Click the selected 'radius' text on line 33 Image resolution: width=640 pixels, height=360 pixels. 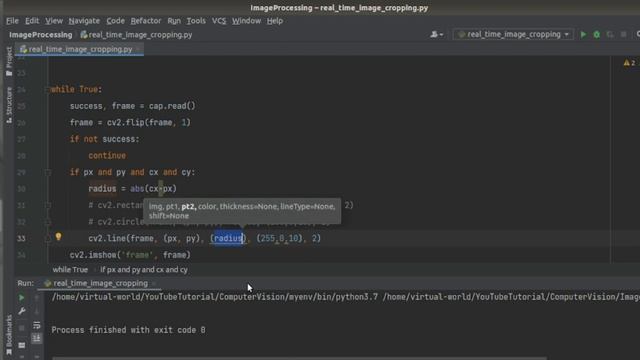coord(229,238)
